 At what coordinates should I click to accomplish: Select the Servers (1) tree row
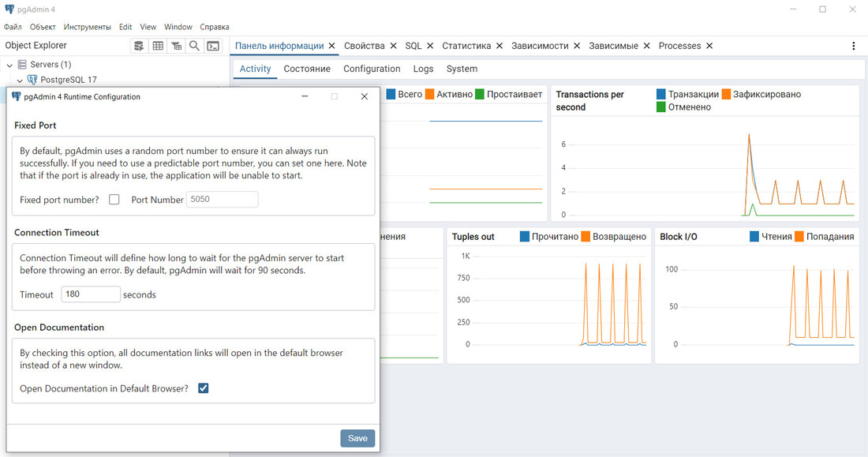pos(51,65)
